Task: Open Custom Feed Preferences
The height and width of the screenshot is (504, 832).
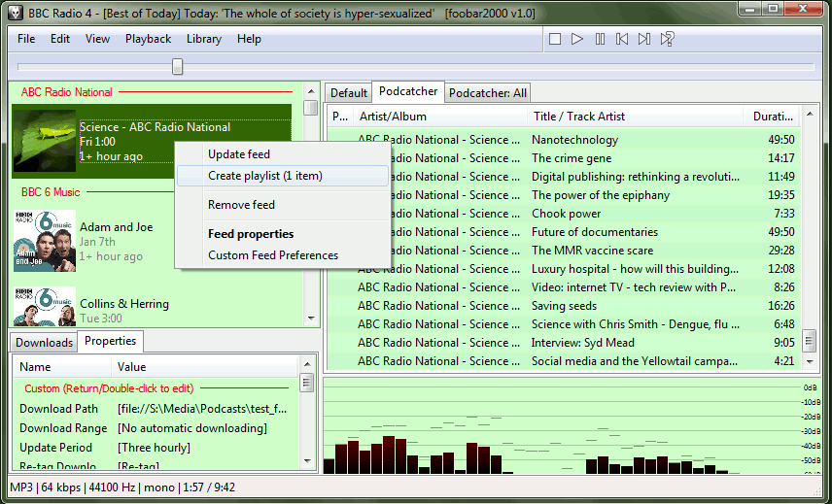Action: 283,255
